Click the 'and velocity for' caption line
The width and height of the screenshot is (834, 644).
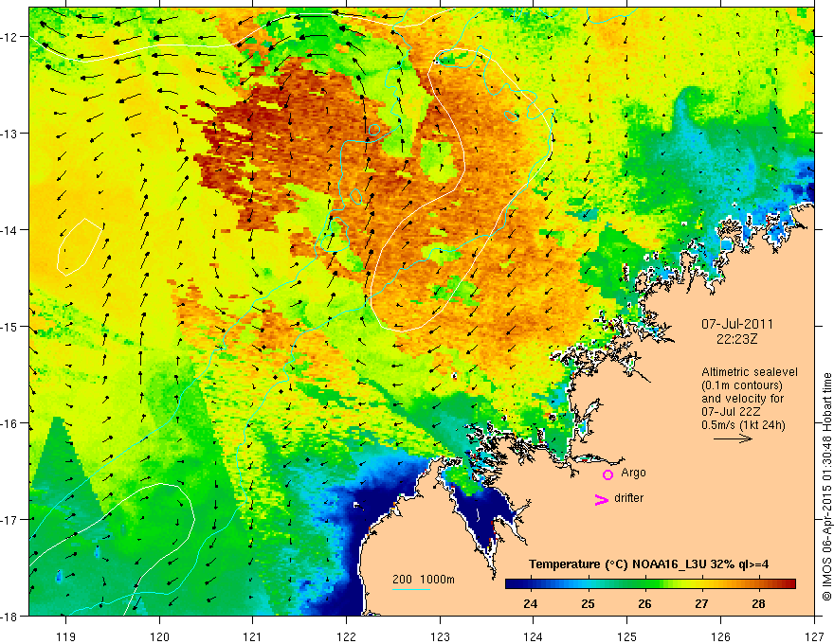click(x=742, y=399)
